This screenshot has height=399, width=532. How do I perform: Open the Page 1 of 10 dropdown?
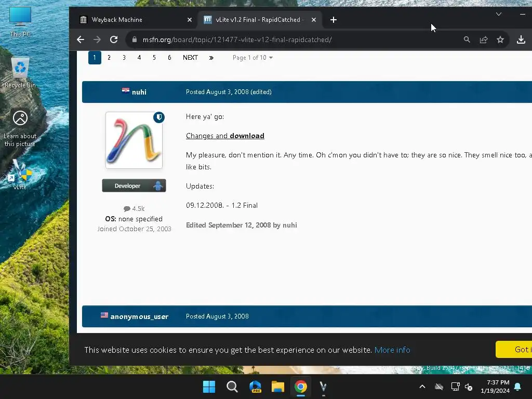tap(252, 58)
